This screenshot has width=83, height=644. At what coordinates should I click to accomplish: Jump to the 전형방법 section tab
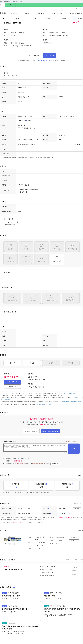64,19
